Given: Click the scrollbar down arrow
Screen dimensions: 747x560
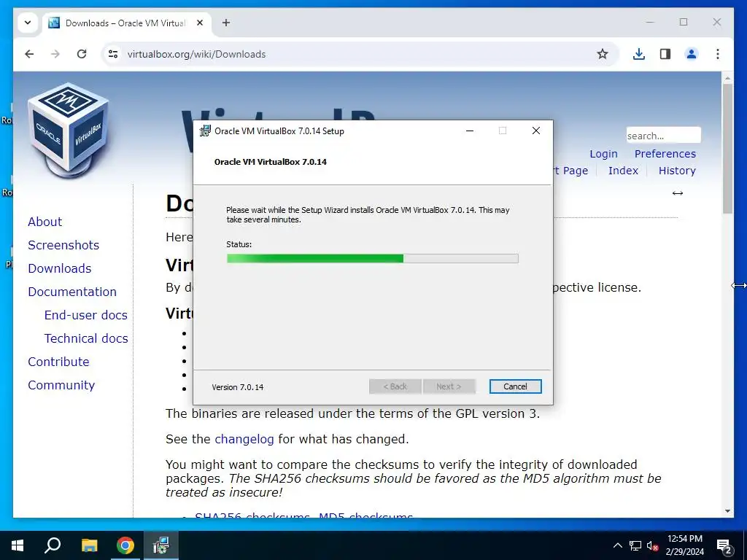Looking at the screenshot, I should click(x=727, y=511).
